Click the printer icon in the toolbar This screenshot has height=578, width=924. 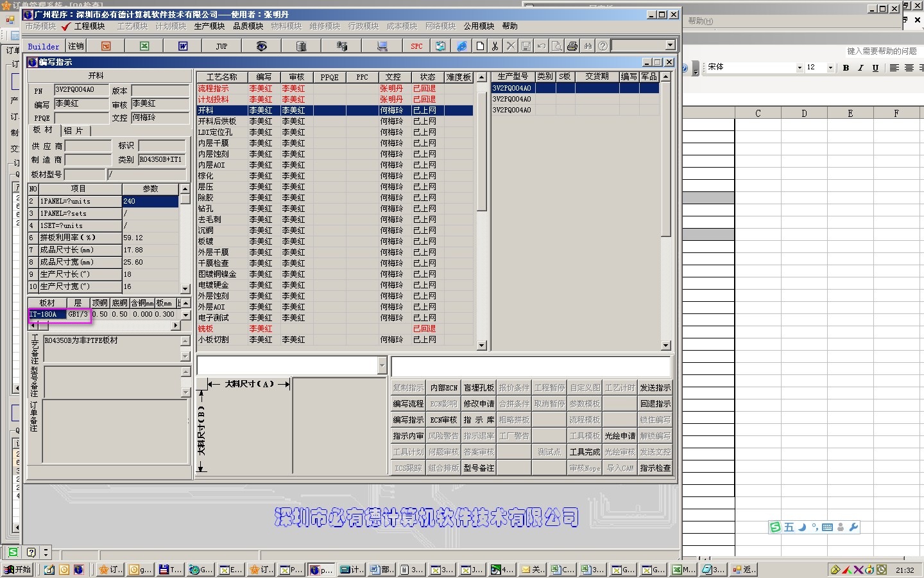[x=572, y=46]
